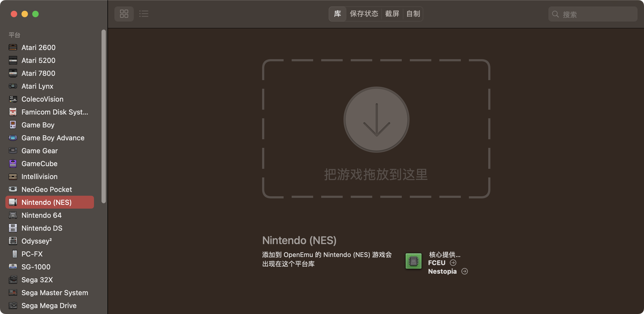Click the NES core chip icon
Image resolution: width=644 pixels, height=314 pixels.
pos(413,261)
